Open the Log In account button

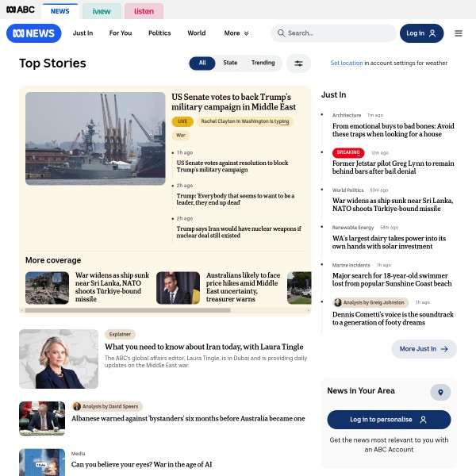[421, 33]
